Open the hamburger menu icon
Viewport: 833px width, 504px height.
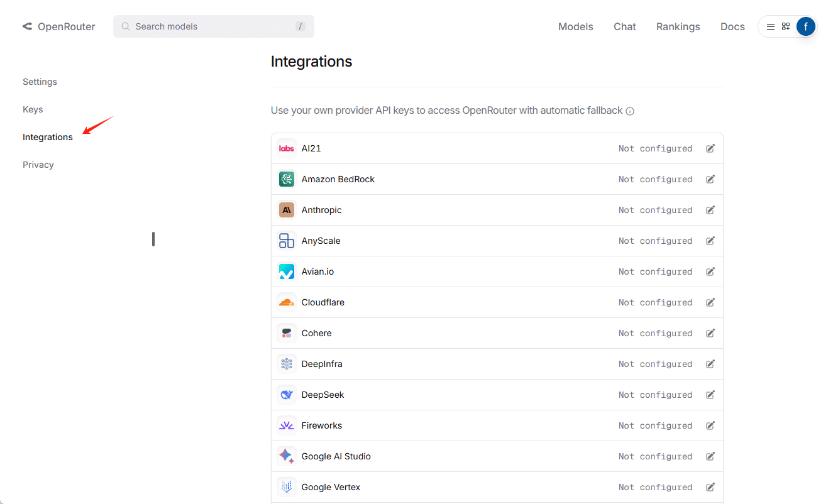770,26
